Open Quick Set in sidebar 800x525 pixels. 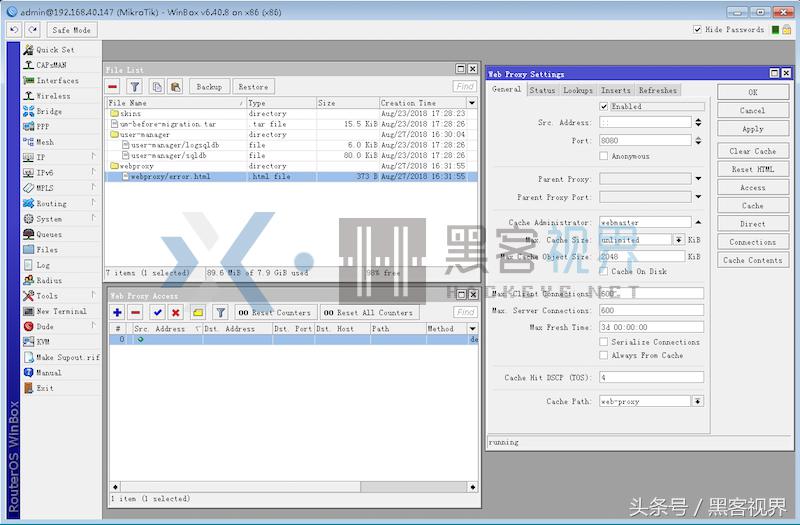55,49
